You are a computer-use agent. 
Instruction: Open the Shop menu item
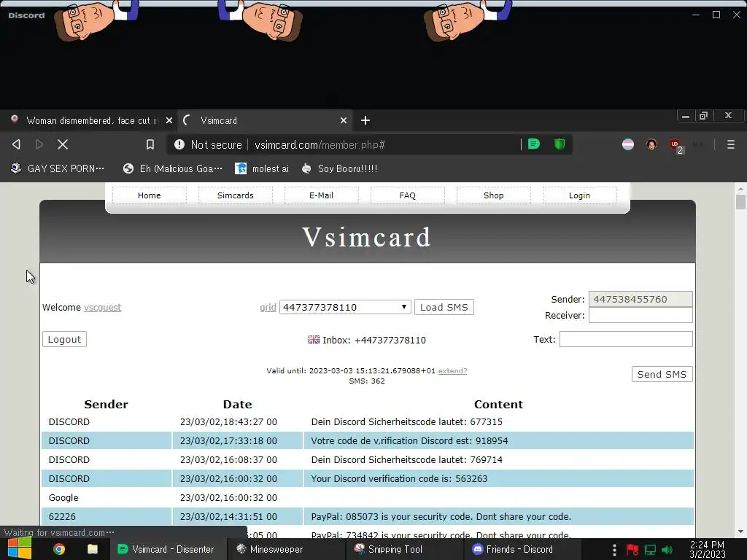pos(494,195)
